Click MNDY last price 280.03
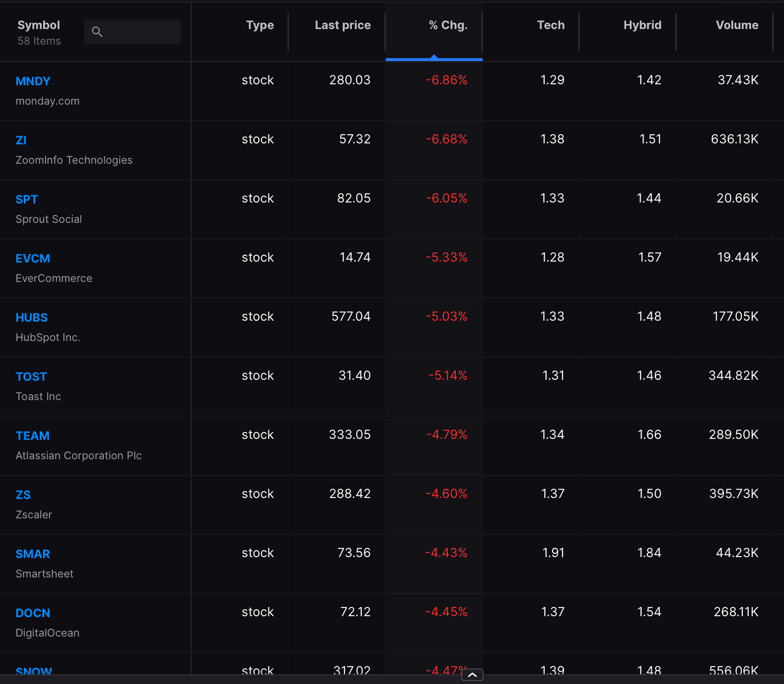Screen dimensions: 784x684 (350, 80)
